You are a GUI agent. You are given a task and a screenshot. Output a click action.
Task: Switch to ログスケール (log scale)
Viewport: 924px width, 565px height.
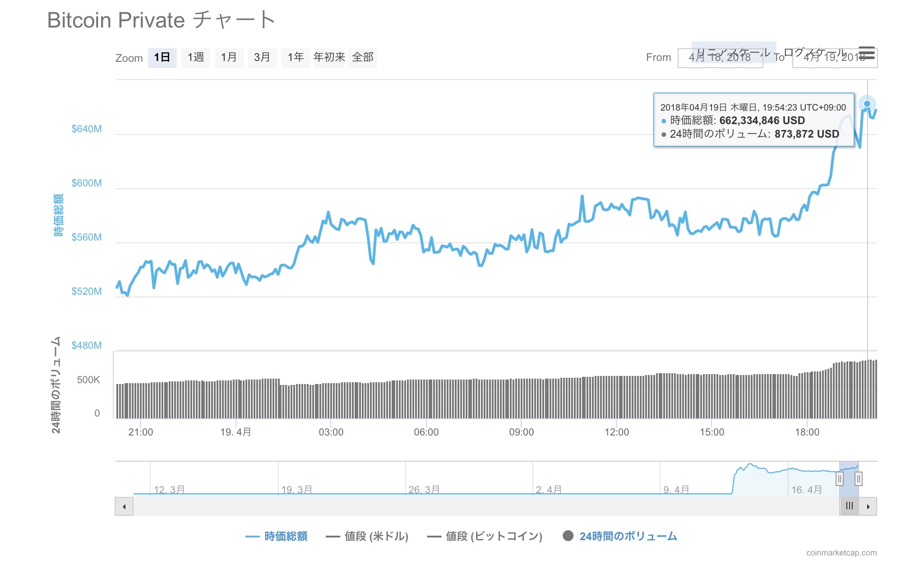coord(814,52)
